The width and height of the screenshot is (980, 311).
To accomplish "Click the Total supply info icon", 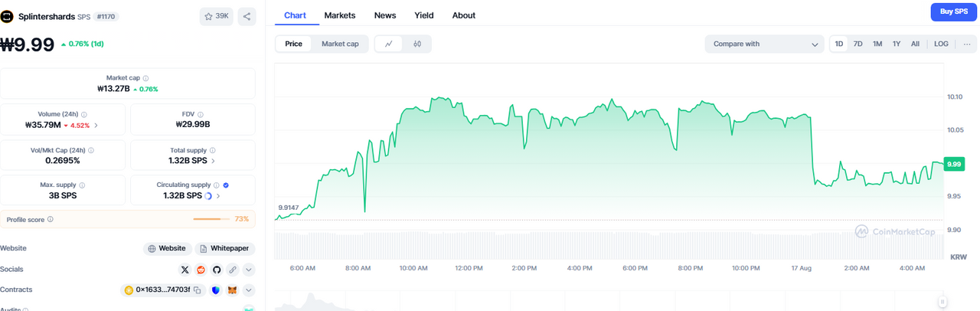I will coord(213,150).
